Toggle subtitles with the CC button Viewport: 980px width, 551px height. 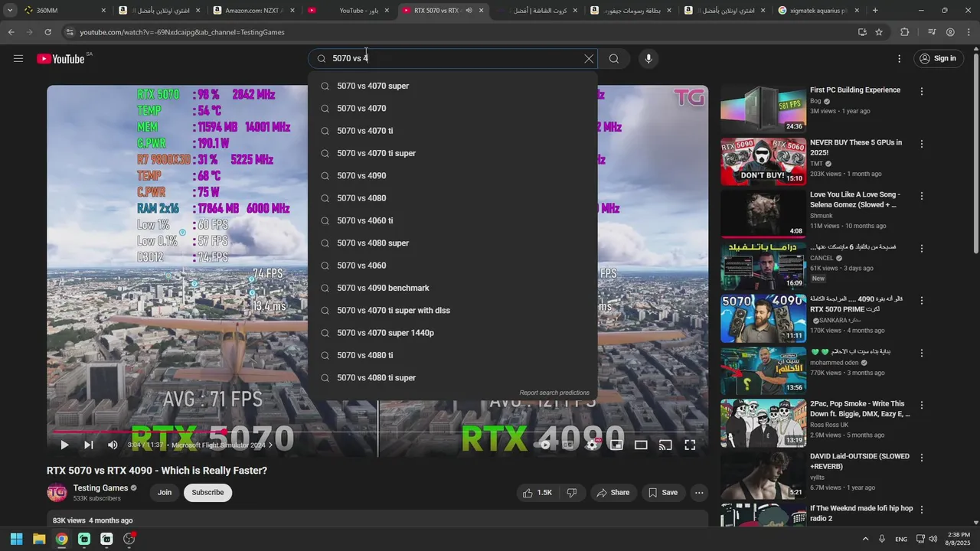point(569,445)
